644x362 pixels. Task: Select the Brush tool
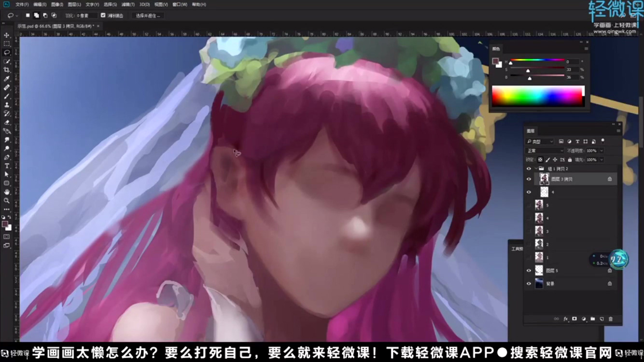click(7, 96)
